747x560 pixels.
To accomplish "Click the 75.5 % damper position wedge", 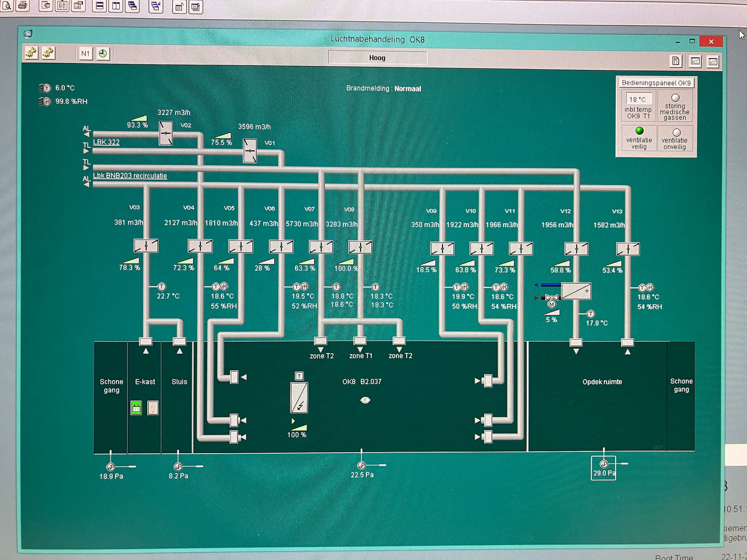I will click(x=222, y=135).
